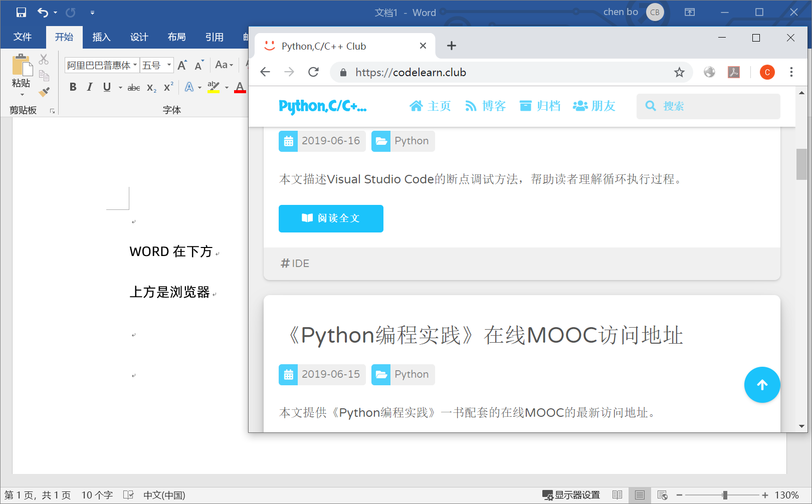Toggle superscript formatting
Image resolution: width=812 pixels, height=504 pixels.
169,87
